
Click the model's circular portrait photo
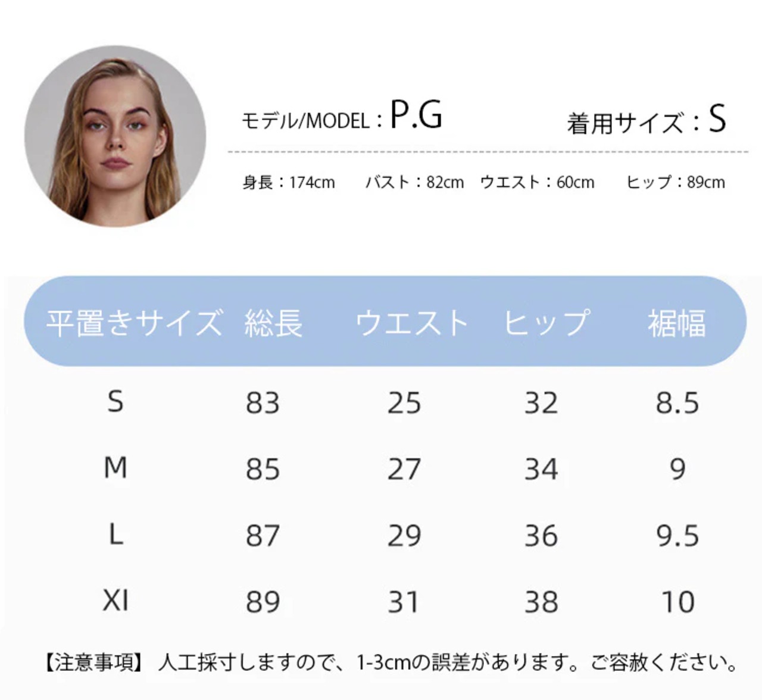point(115,136)
